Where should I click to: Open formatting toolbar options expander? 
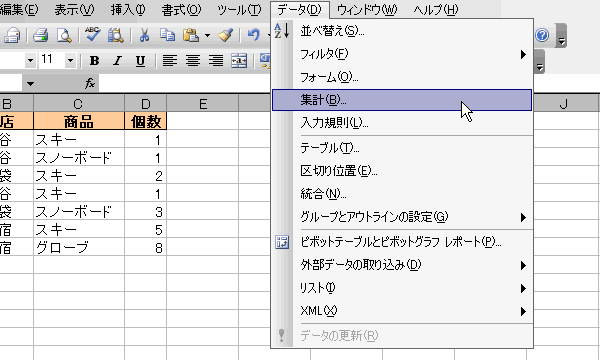(539, 61)
